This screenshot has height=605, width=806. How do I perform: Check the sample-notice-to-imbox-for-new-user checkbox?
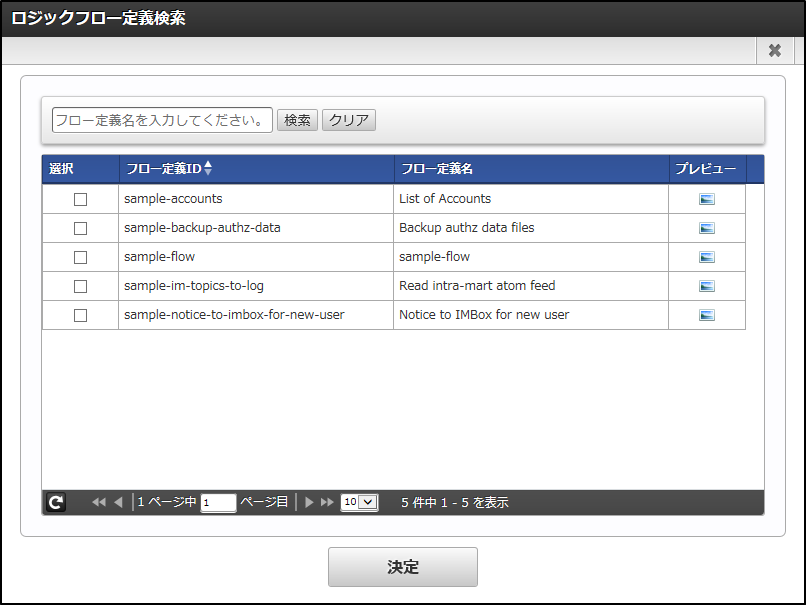coord(80,315)
